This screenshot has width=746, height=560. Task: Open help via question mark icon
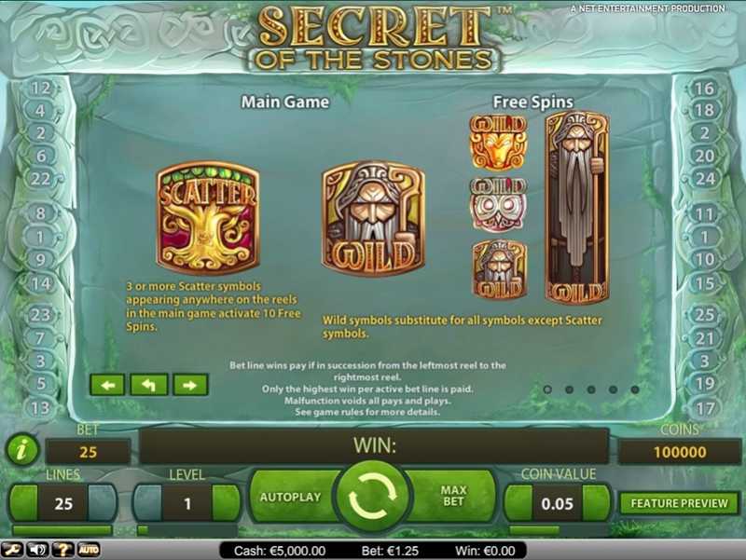coord(62,550)
